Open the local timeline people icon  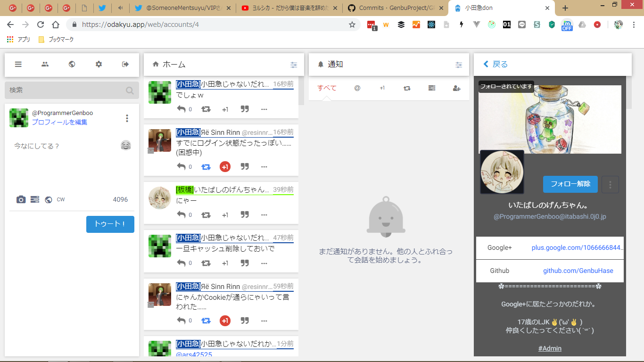click(45, 65)
